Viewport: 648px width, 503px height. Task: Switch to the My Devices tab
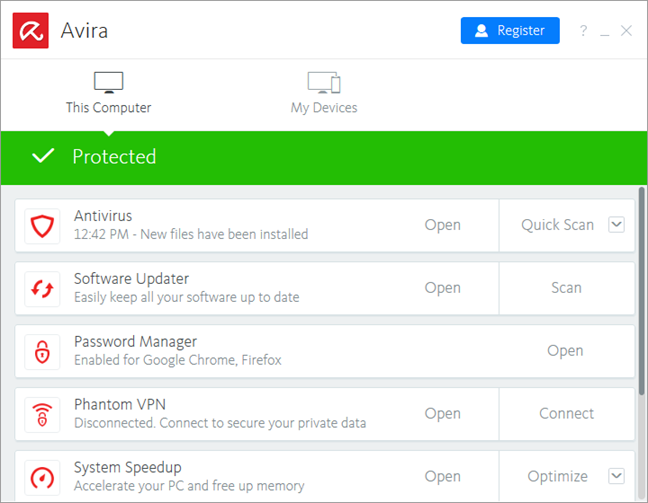point(324,93)
